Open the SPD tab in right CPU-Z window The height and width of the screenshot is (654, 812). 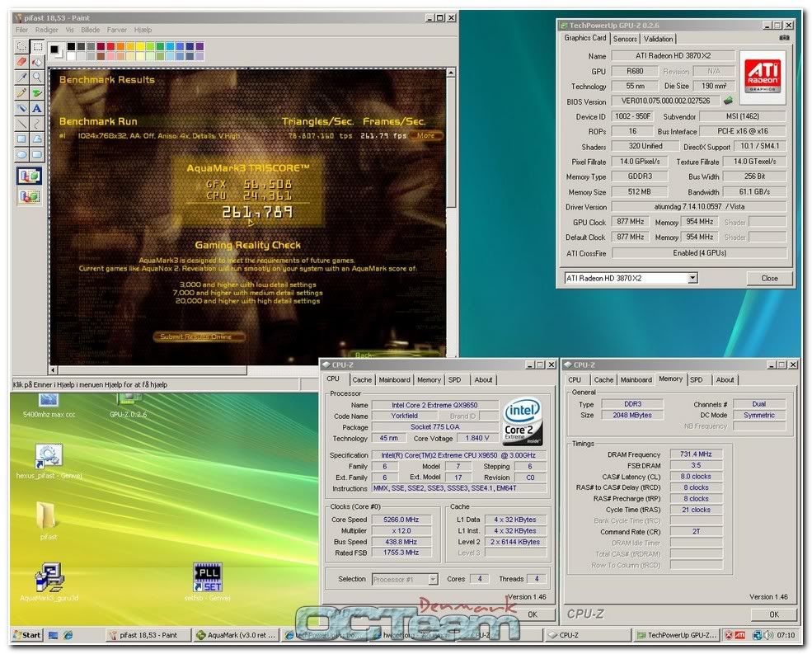(697, 380)
